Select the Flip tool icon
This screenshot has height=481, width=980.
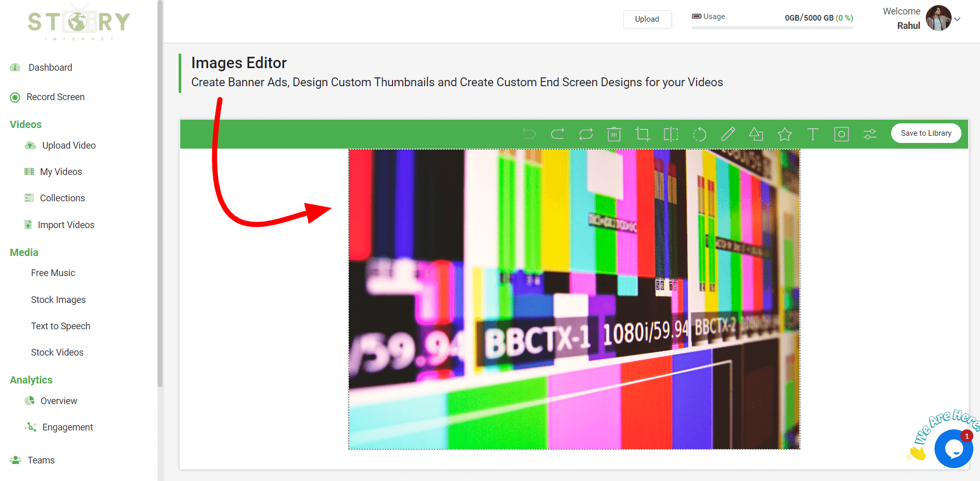pyautogui.click(x=671, y=134)
